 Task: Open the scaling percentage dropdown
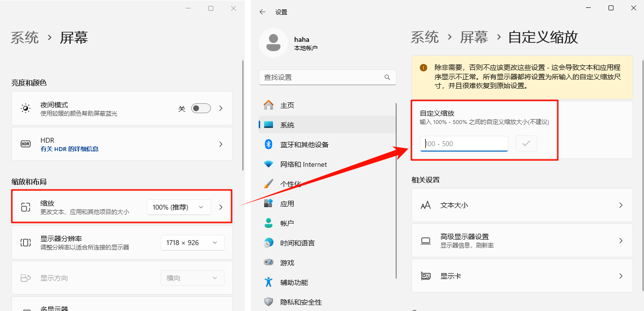click(x=178, y=207)
